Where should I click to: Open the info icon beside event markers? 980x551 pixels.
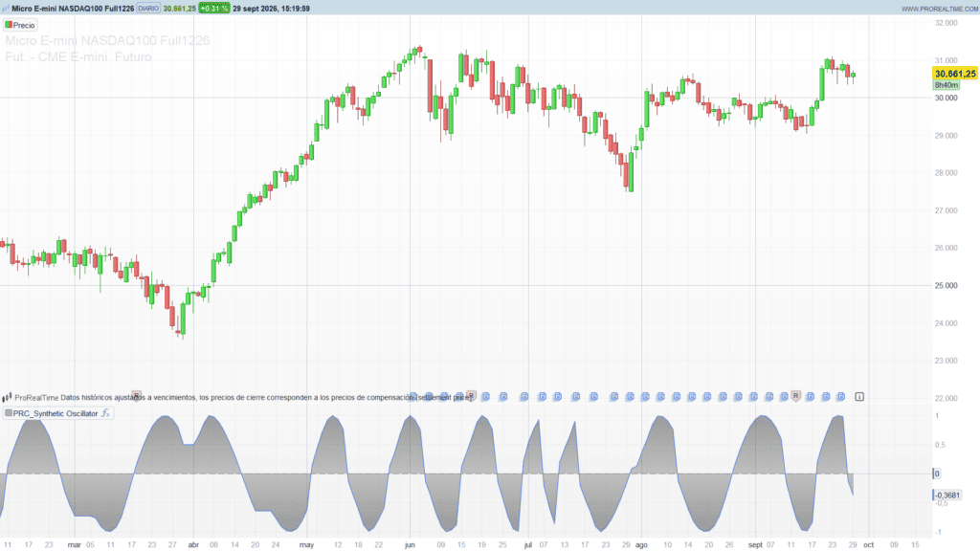coord(859,397)
